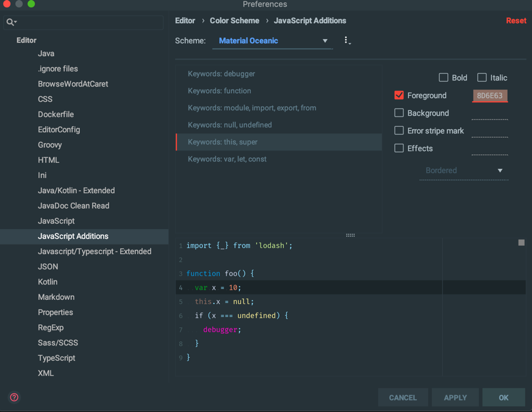The height and width of the screenshot is (412, 532).
Task: Open Markdown settings in the sidebar
Action: click(55, 297)
